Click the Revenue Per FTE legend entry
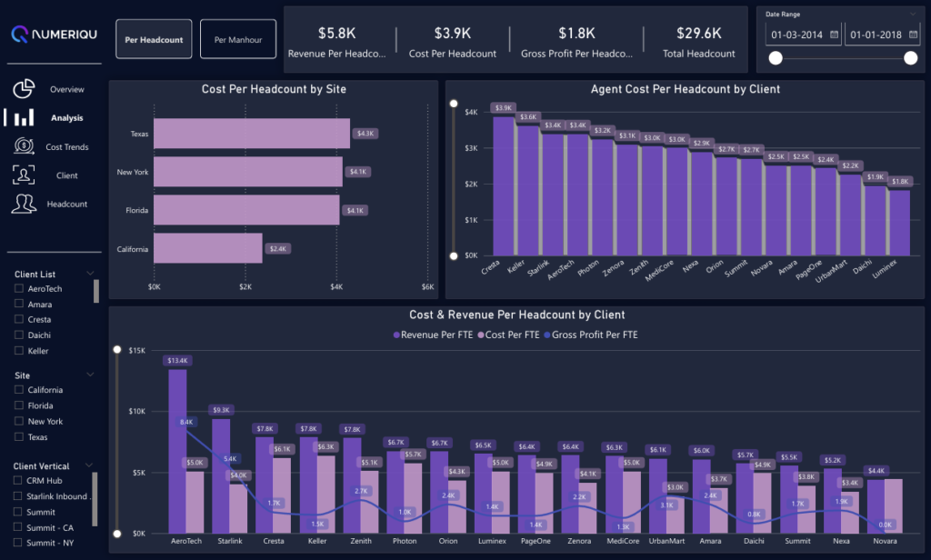Viewport: 931px width, 560px height. 433,335
